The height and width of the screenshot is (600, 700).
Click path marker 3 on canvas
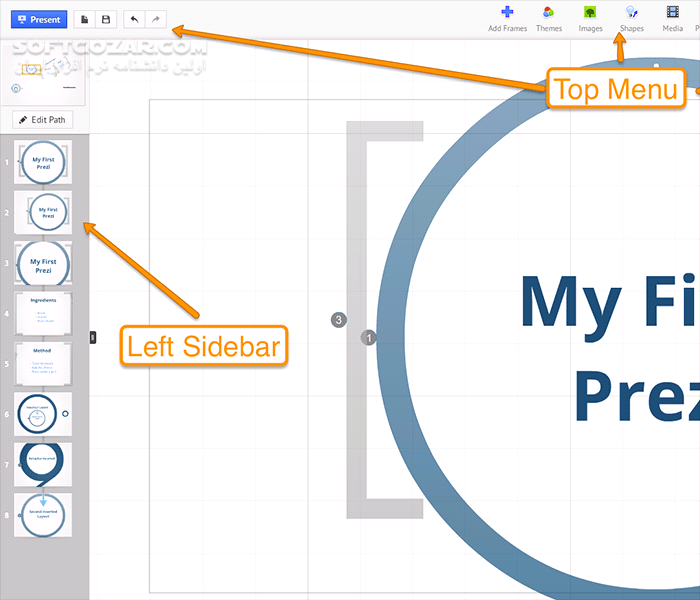[339, 320]
